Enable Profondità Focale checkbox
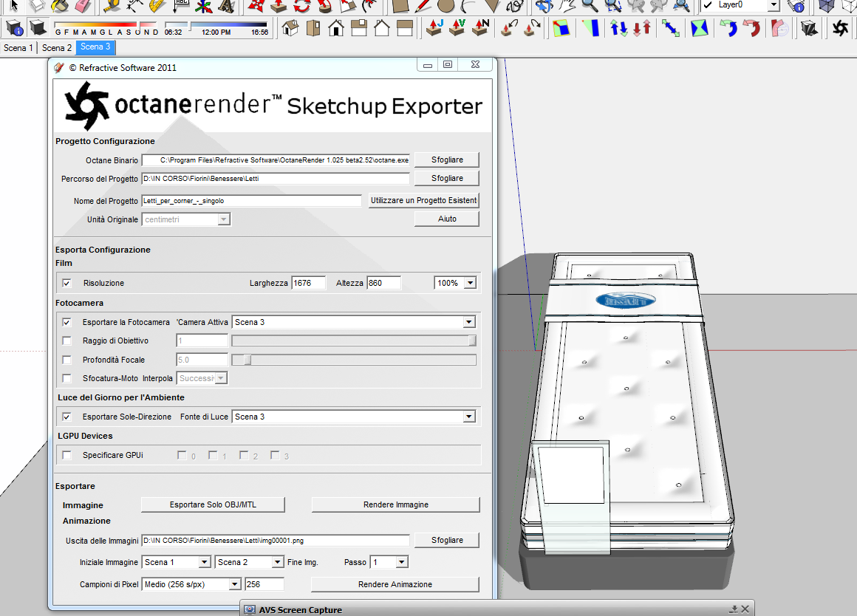The height and width of the screenshot is (616, 857). coord(66,360)
